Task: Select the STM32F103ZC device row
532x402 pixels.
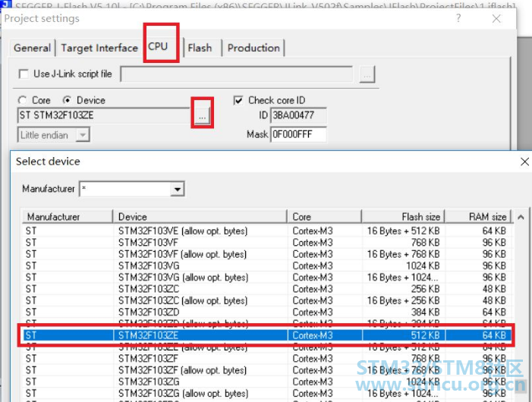Action: tap(266, 289)
